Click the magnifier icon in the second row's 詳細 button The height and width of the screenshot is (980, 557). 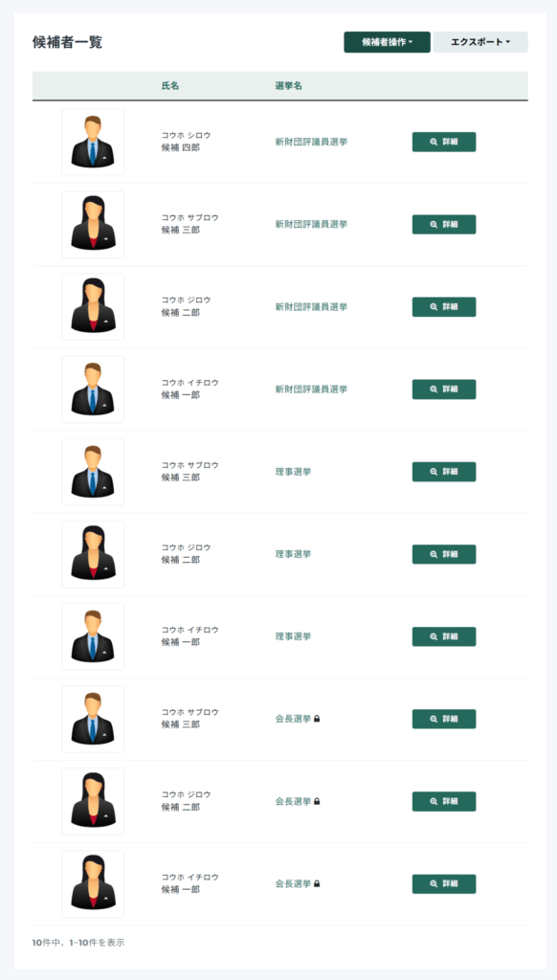(x=434, y=224)
